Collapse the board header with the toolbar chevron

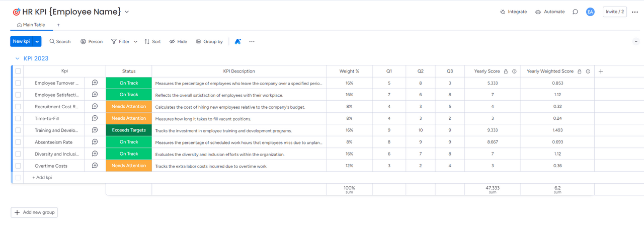coord(635,42)
